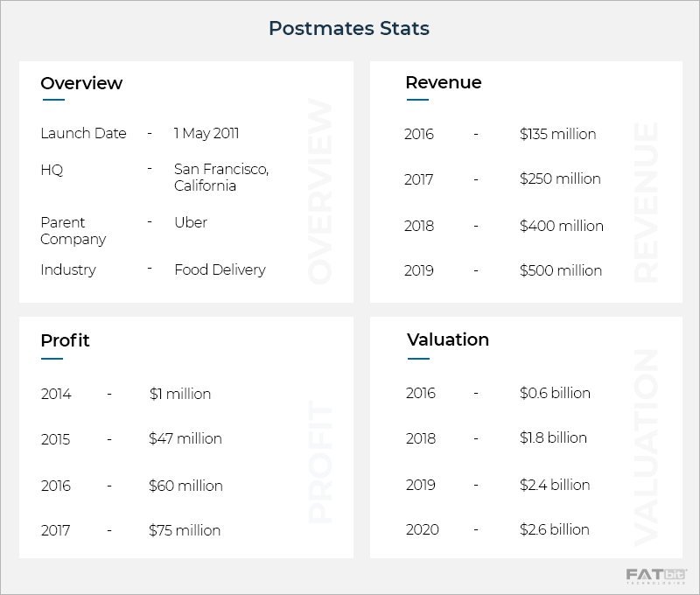
Task: Select the $500 million revenue figure
Action: [561, 271]
